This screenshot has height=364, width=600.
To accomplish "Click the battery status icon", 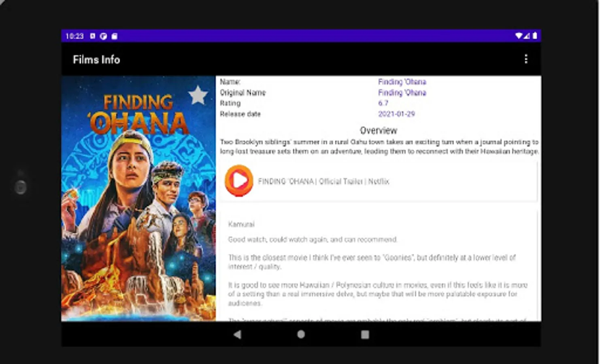I will click(x=535, y=36).
